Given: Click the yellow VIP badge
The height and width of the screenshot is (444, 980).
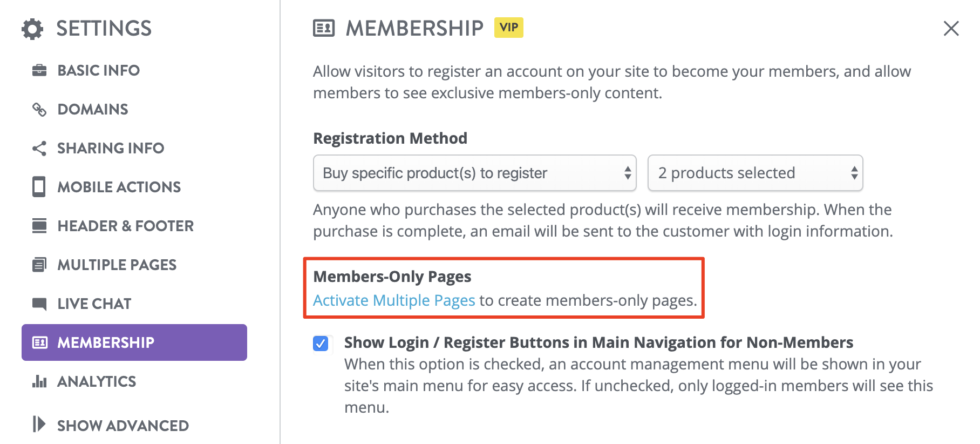Looking at the screenshot, I should (509, 28).
